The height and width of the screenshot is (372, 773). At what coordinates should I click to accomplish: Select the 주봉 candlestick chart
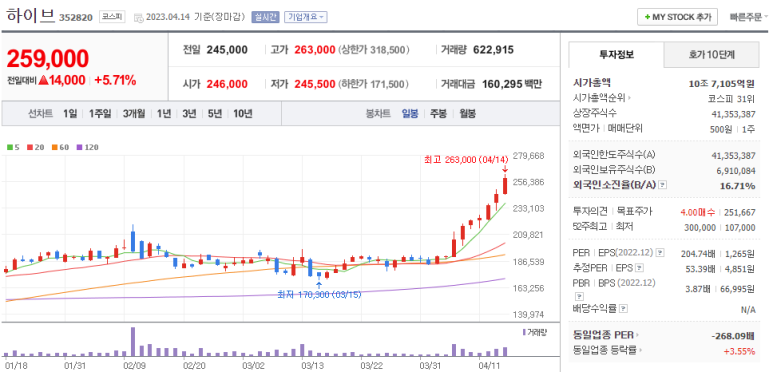click(438, 114)
